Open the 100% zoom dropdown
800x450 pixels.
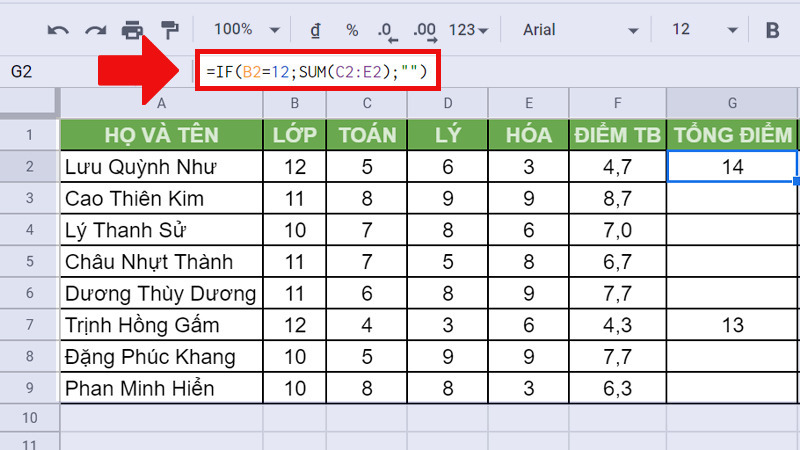pyautogui.click(x=243, y=30)
